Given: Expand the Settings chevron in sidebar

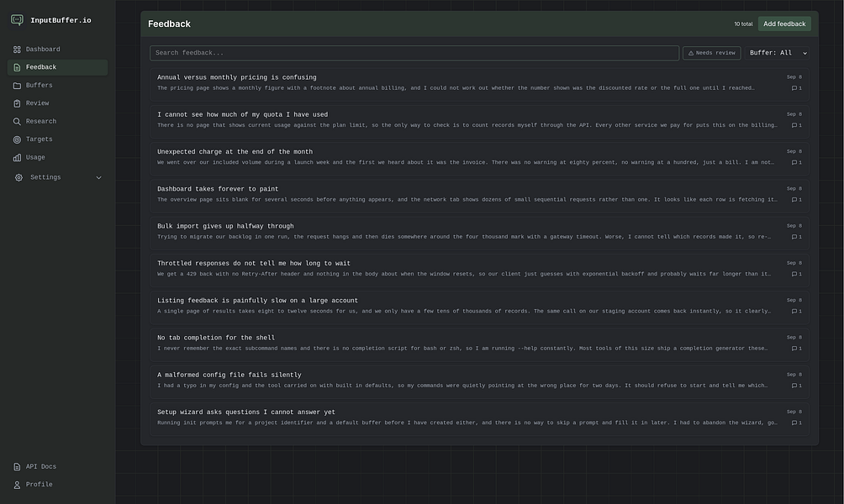Looking at the screenshot, I should click(98, 177).
